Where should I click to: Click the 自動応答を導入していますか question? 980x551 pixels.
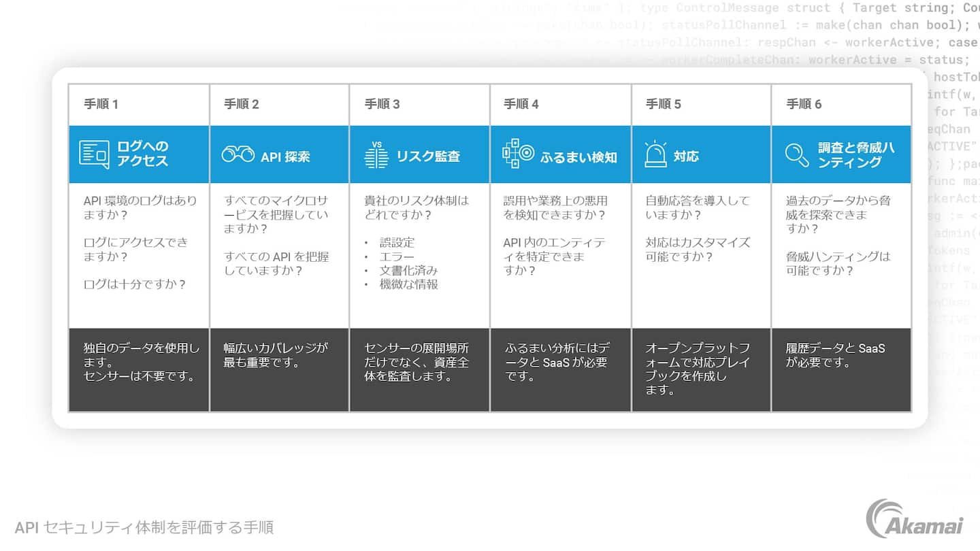coord(697,207)
